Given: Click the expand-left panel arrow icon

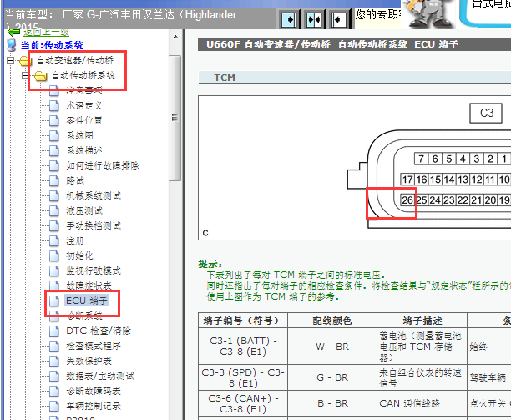Looking at the screenshot, I should coord(338,20).
